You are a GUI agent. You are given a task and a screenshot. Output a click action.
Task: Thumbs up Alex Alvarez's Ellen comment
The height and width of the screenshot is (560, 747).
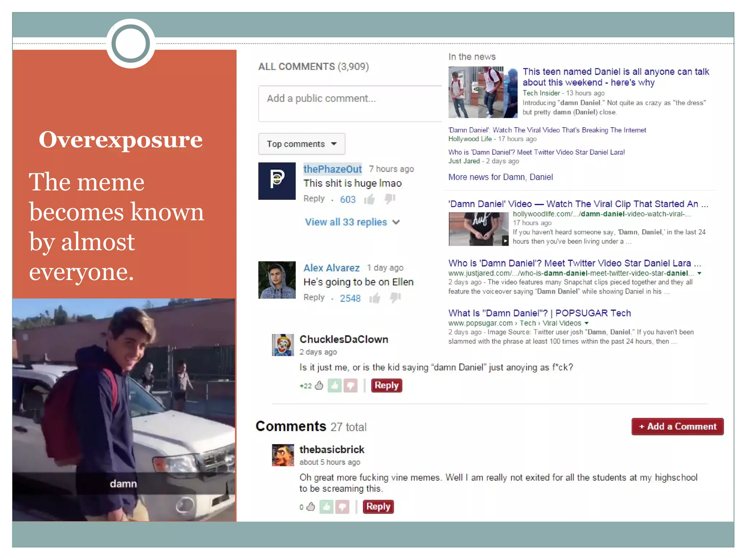[375, 298]
